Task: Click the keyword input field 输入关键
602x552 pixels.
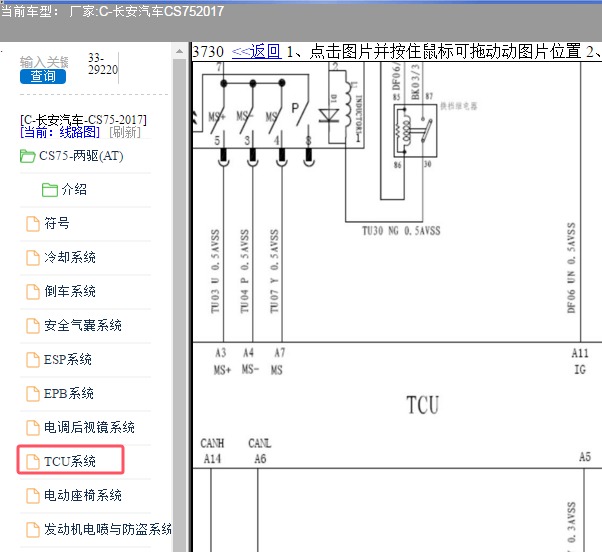Action: click(44, 62)
